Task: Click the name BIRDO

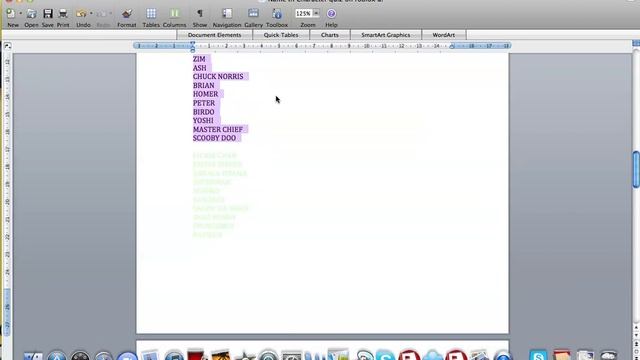Action: click(x=204, y=112)
